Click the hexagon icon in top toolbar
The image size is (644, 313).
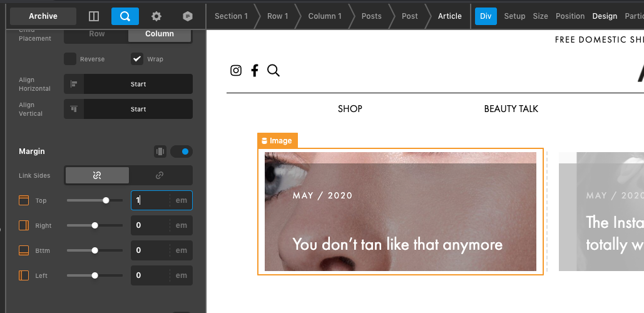pyautogui.click(x=187, y=16)
